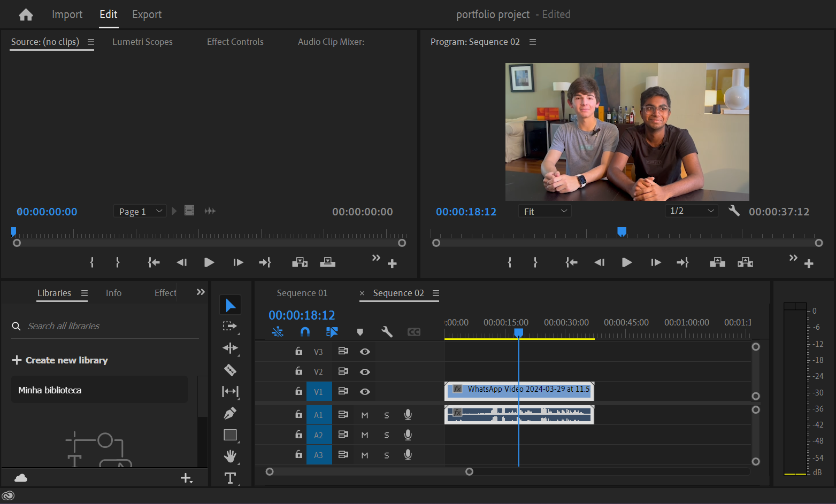The height and width of the screenshot is (504, 836).
Task: Open the Effect Controls tab
Action: click(235, 42)
